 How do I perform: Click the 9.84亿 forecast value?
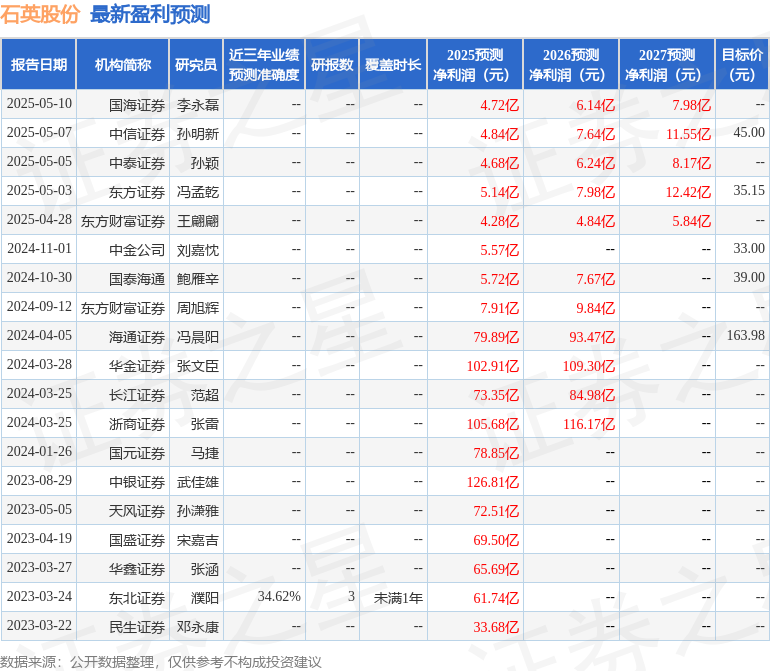click(596, 308)
